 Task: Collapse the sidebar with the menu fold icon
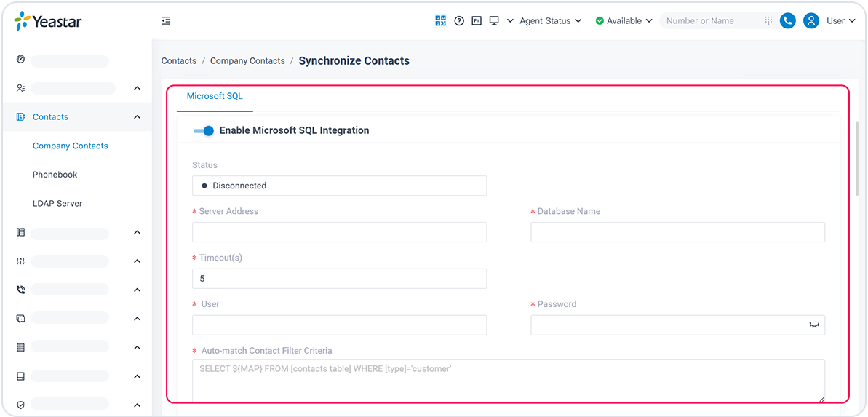point(166,21)
